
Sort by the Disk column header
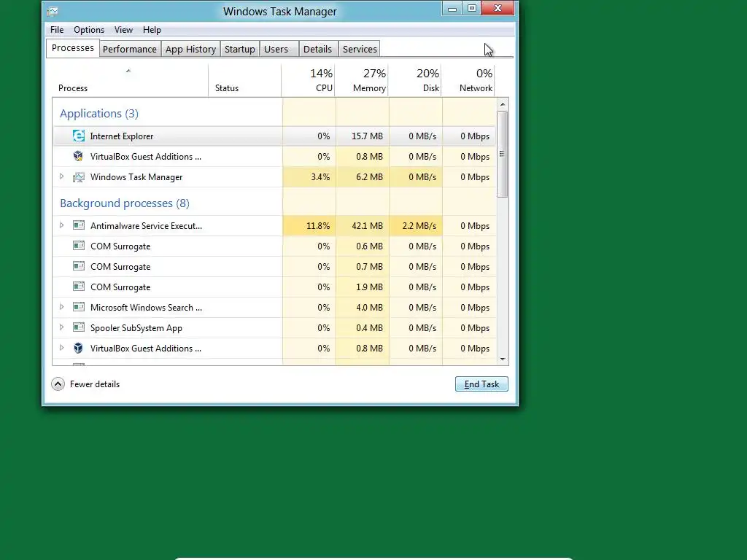tap(415, 80)
